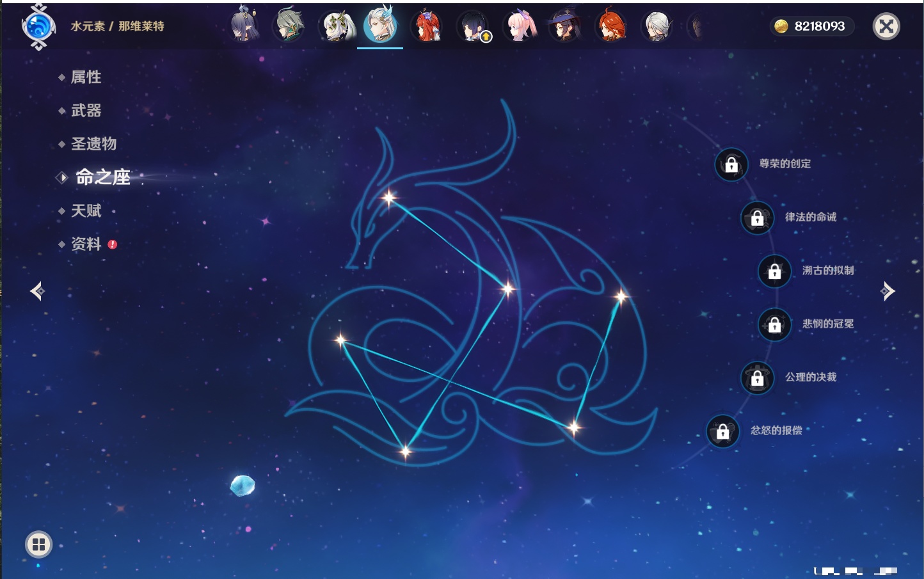The height and width of the screenshot is (579, 924).
Task: Click the Hydro element emblem
Action: pyautogui.click(x=38, y=26)
